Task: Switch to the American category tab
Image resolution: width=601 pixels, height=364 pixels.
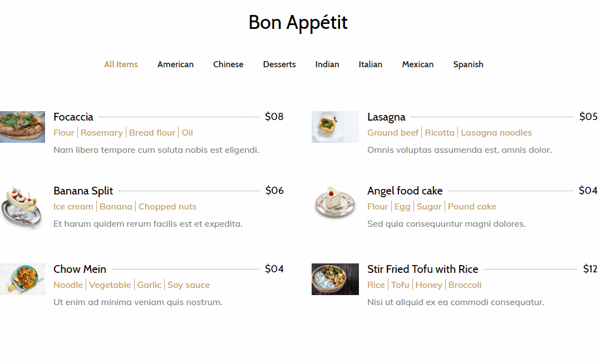Action: pyautogui.click(x=175, y=64)
